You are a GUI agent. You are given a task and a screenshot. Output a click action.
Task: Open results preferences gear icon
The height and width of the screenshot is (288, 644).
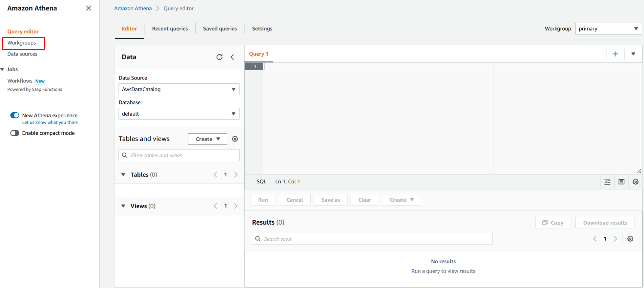pos(630,239)
